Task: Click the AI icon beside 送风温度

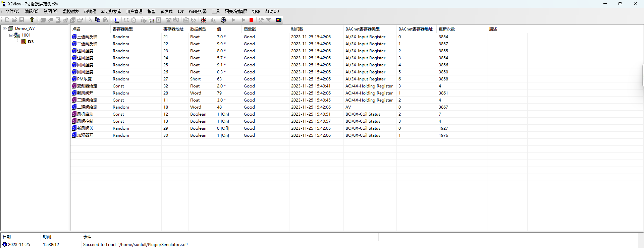Action: (x=74, y=51)
